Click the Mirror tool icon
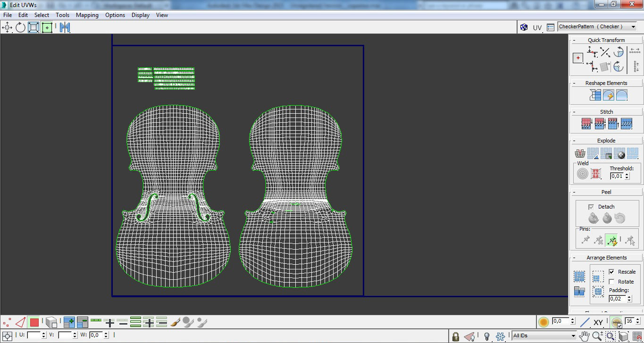This screenshot has width=644, height=343. 65,27
